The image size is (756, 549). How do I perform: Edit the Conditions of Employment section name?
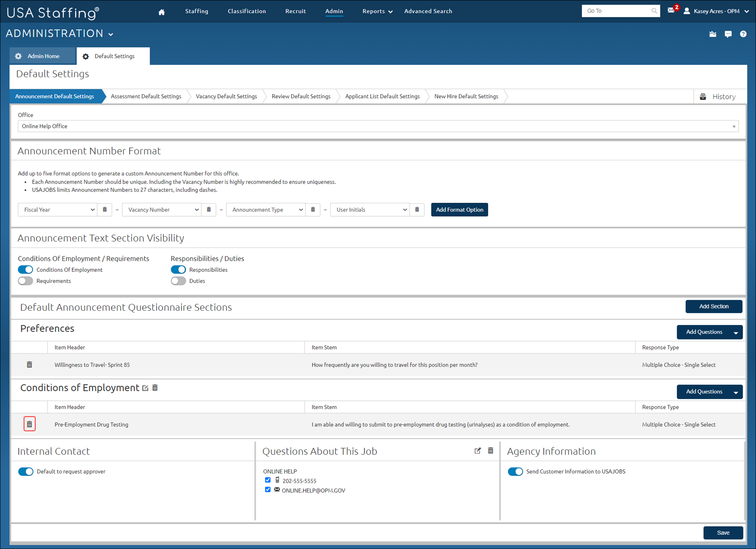[145, 388]
